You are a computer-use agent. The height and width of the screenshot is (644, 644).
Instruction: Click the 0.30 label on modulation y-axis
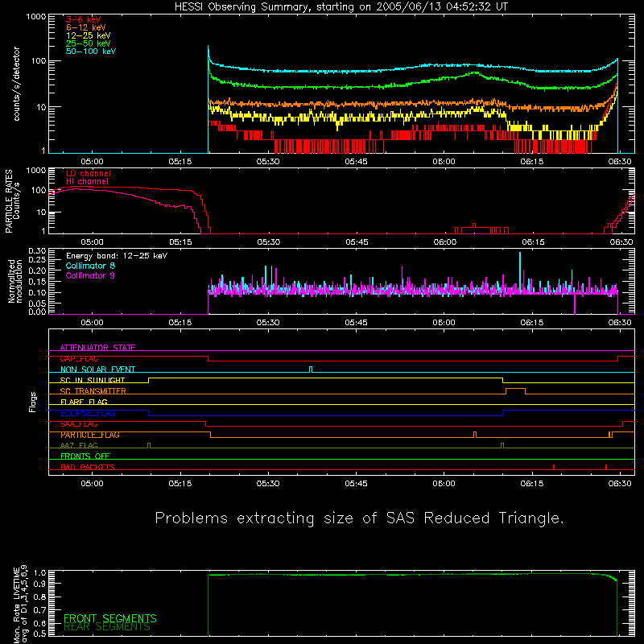pos(37,251)
